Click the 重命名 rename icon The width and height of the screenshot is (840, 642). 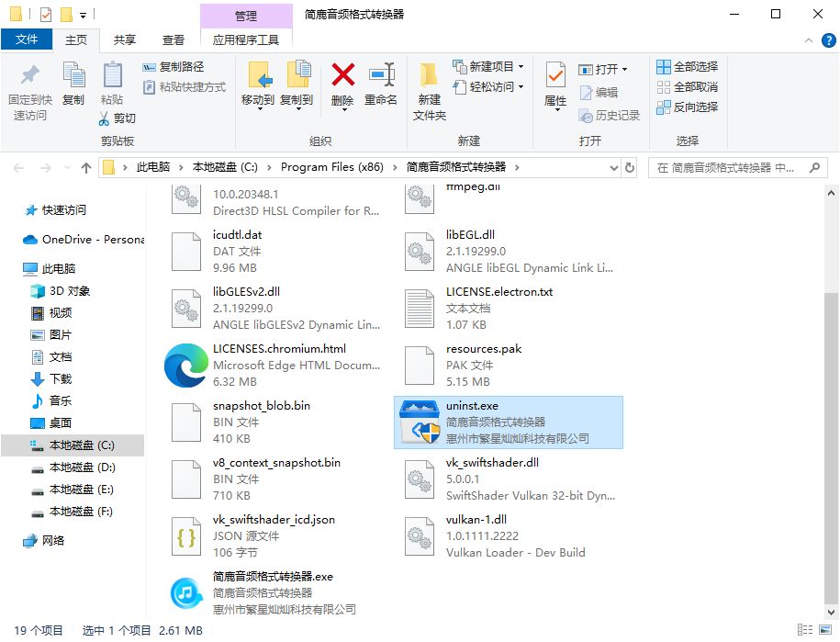(x=382, y=74)
